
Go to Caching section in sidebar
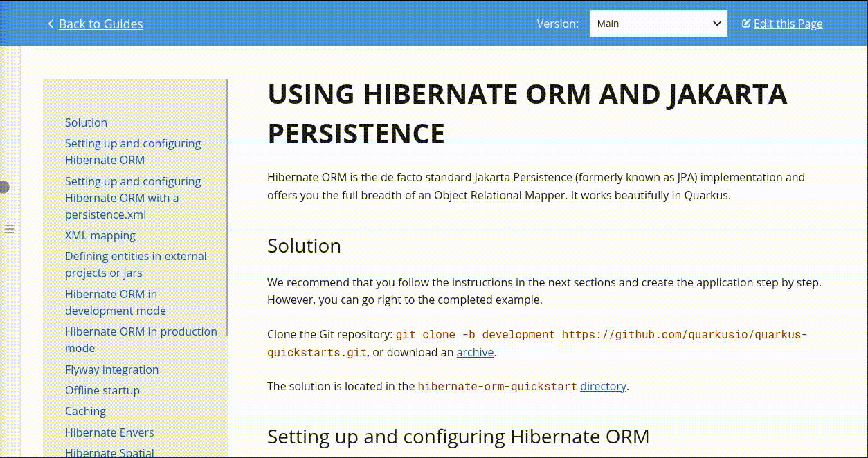click(85, 411)
